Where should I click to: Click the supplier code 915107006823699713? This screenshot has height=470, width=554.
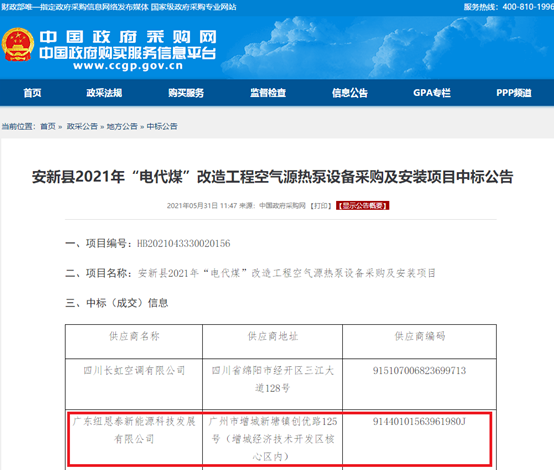tap(419, 371)
